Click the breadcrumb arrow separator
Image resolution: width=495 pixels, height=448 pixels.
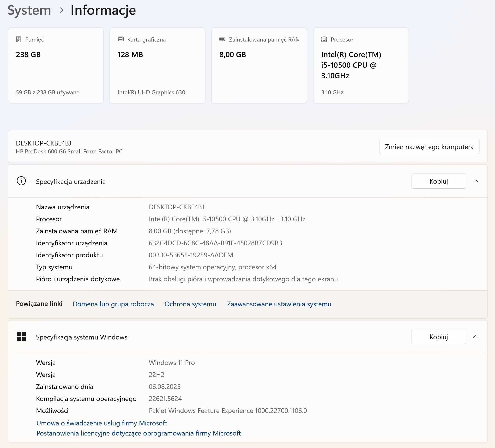[x=62, y=10]
